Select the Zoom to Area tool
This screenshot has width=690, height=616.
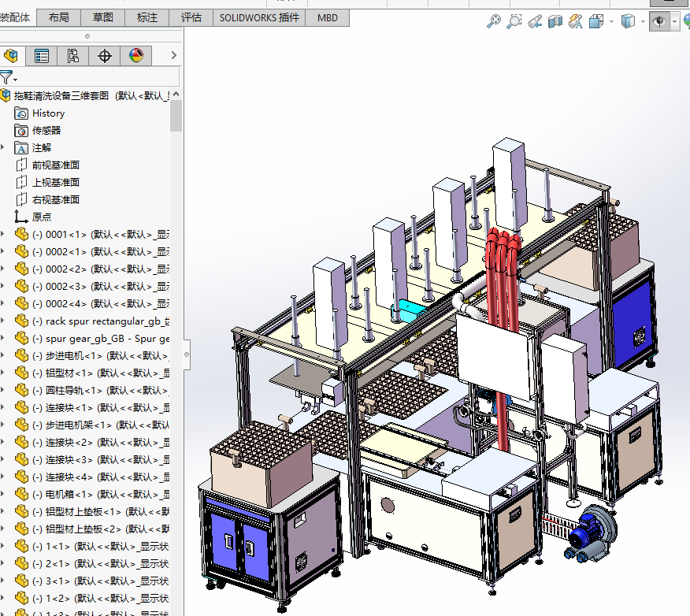[514, 22]
